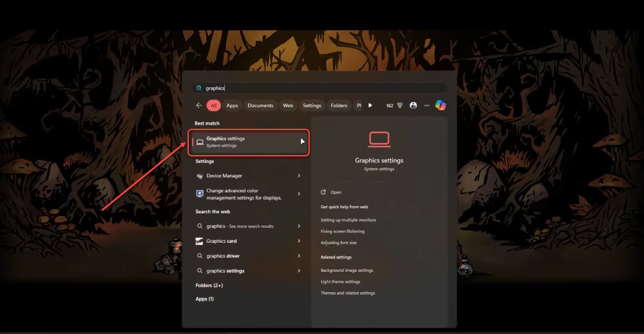Open Themes and related settings link
Screen dimensions: 644x334
[x=348, y=293]
